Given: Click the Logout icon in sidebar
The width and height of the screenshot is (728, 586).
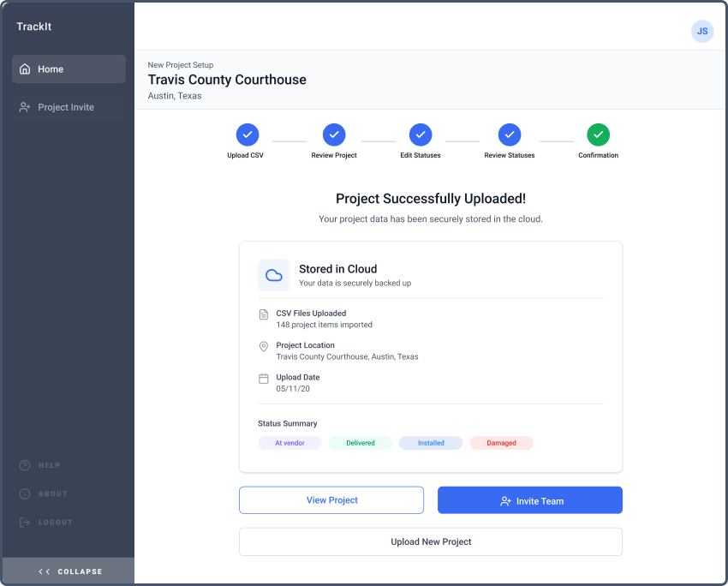Looking at the screenshot, I should (x=25, y=522).
